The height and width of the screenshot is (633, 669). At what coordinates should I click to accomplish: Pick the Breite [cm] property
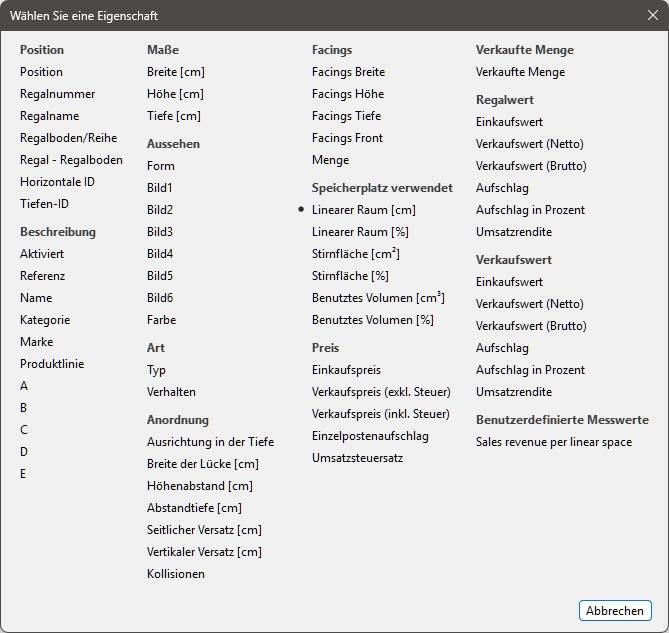pos(175,72)
